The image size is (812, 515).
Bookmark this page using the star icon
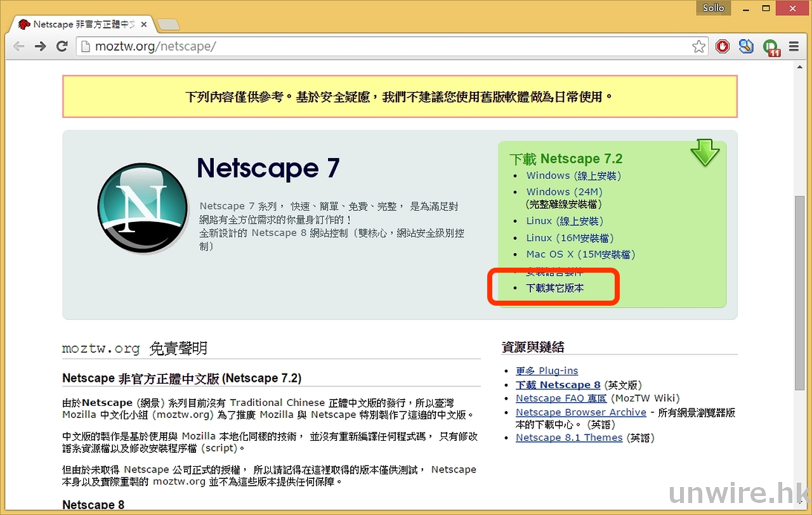click(698, 46)
